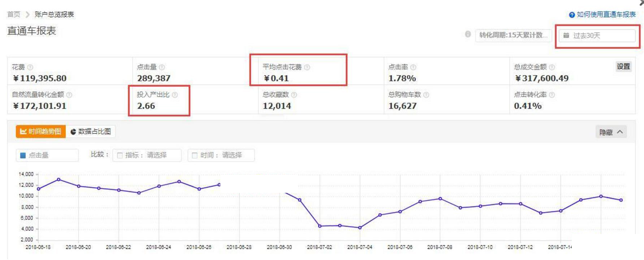Click the 点击率 value 1.78%
The width and height of the screenshot is (644, 260).
click(402, 78)
